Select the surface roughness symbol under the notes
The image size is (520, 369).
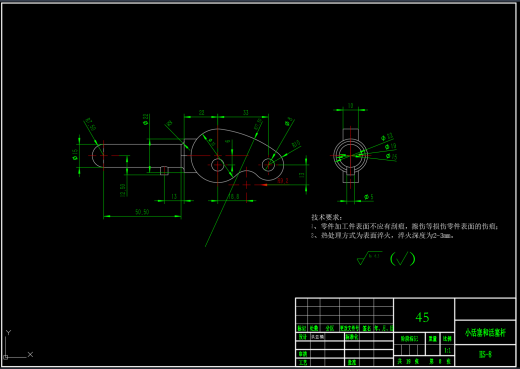tap(369, 258)
